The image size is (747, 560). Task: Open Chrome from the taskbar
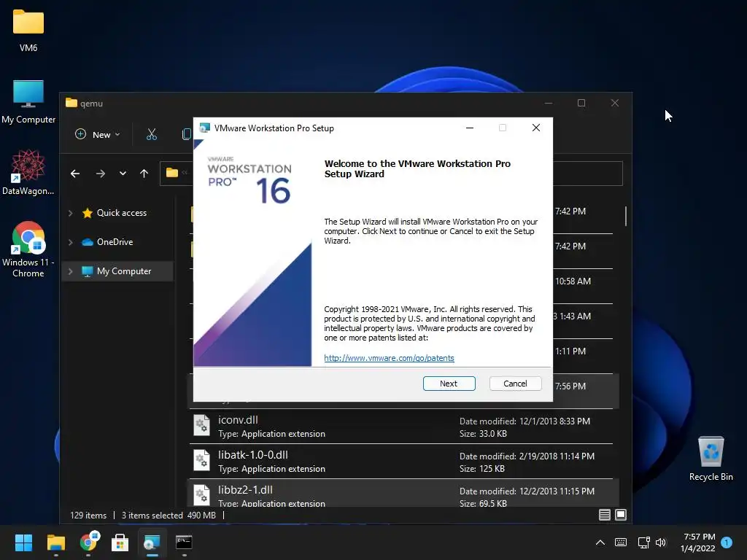(88, 542)
